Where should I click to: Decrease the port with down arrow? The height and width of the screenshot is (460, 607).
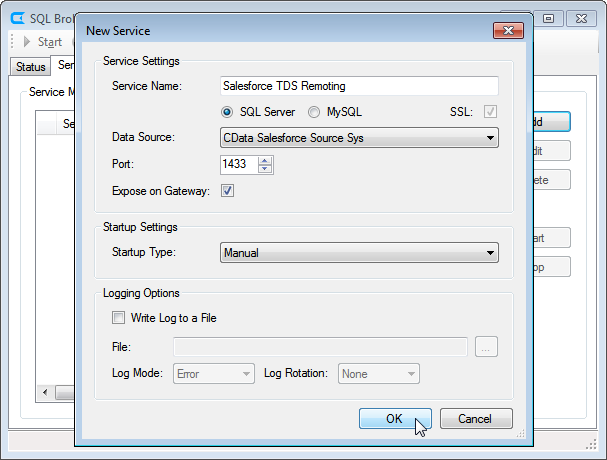(265, 169)
